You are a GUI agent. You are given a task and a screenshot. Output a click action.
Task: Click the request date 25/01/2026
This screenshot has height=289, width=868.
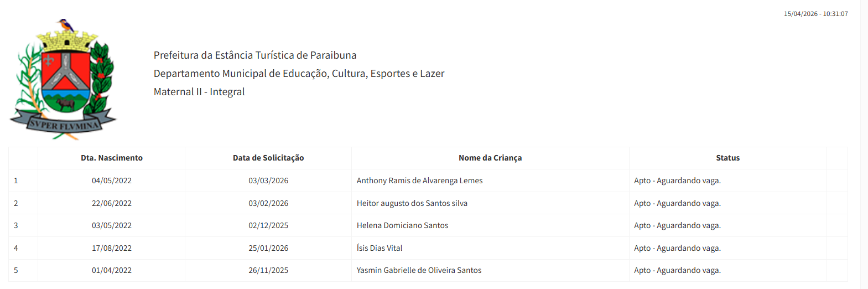coord(268,248)
